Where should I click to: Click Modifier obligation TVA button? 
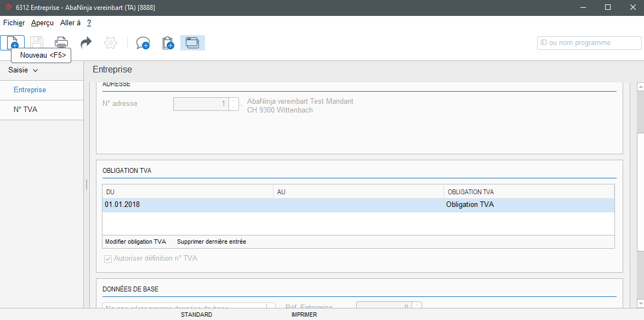(x=135, y=242)
